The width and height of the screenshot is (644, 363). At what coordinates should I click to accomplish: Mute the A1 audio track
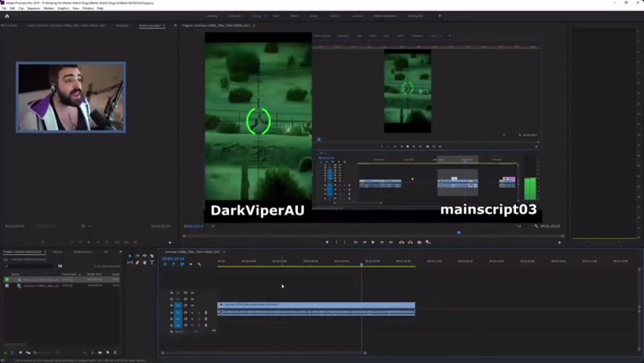tap(192, 313)
